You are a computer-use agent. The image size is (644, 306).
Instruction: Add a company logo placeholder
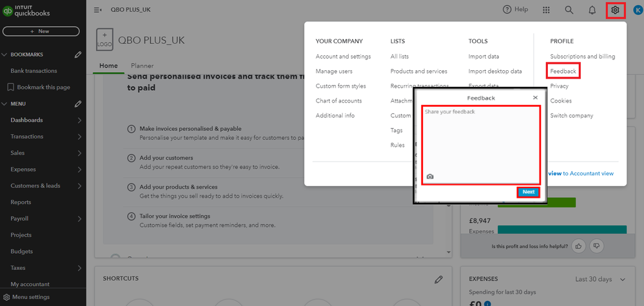coord(104,40)
